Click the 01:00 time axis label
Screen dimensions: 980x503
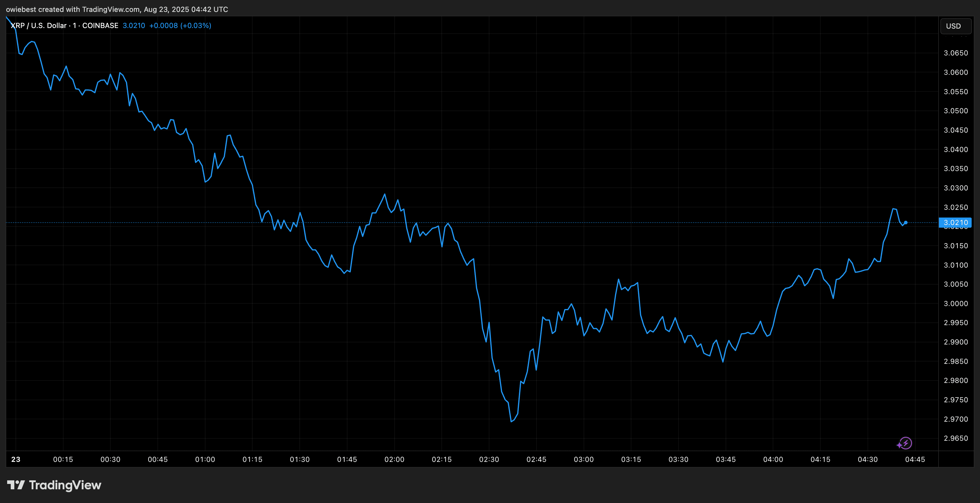click(205, 459)
